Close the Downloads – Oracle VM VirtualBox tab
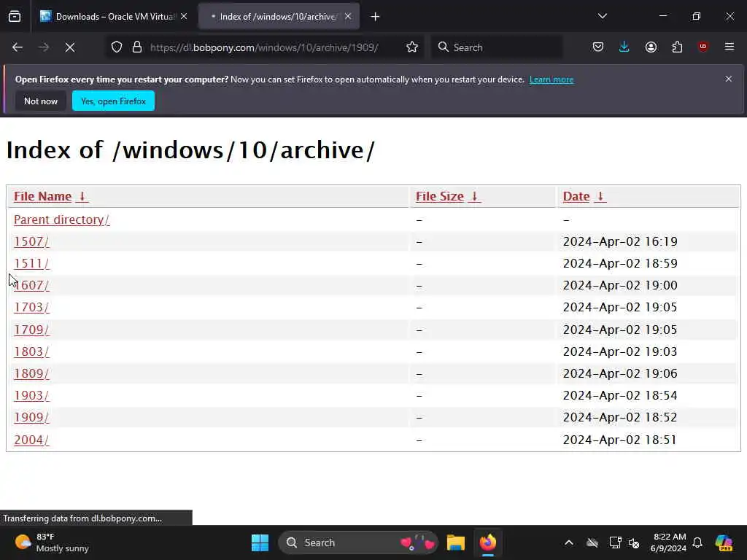 tap(184, 16)
